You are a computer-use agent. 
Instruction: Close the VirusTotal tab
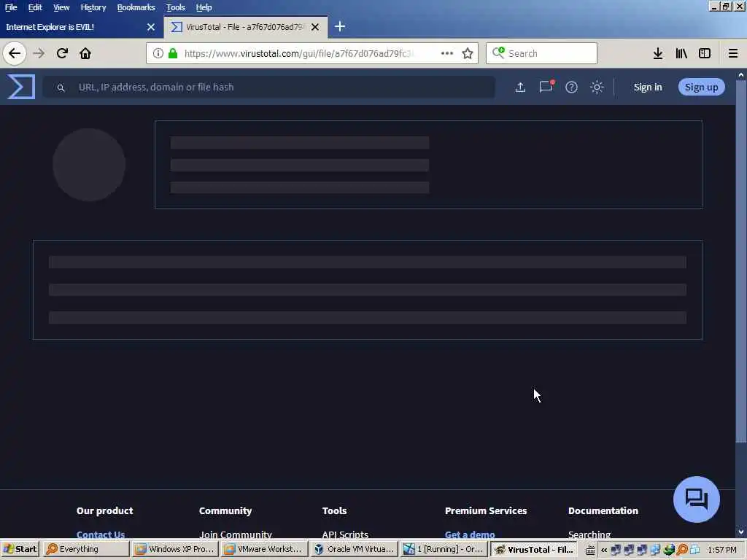[x=315, y=27]
